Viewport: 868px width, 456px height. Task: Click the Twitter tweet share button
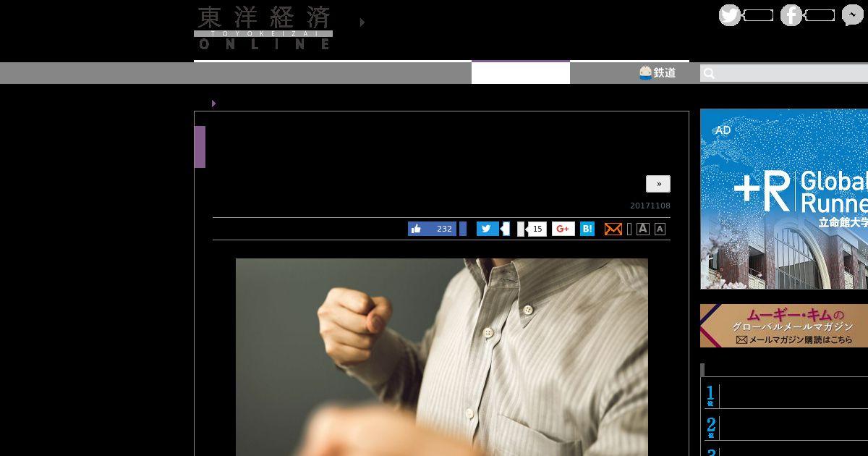(488, 229)
